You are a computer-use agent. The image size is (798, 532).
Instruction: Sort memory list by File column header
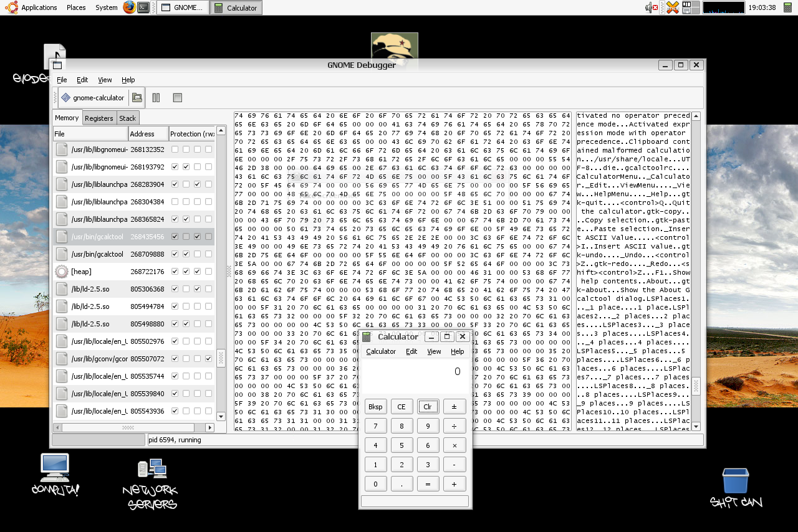coord(90,134)
